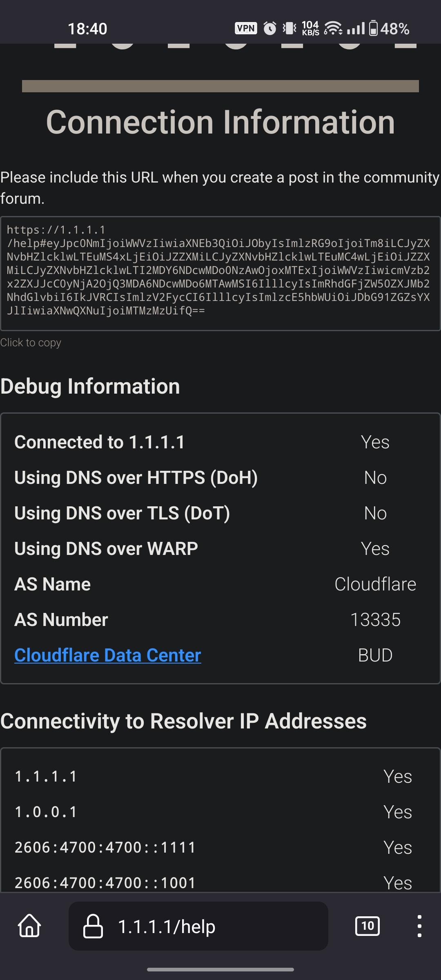The image size is (441, 980).
Task: Copy the connection information URL box
Action: coord(220,273)
